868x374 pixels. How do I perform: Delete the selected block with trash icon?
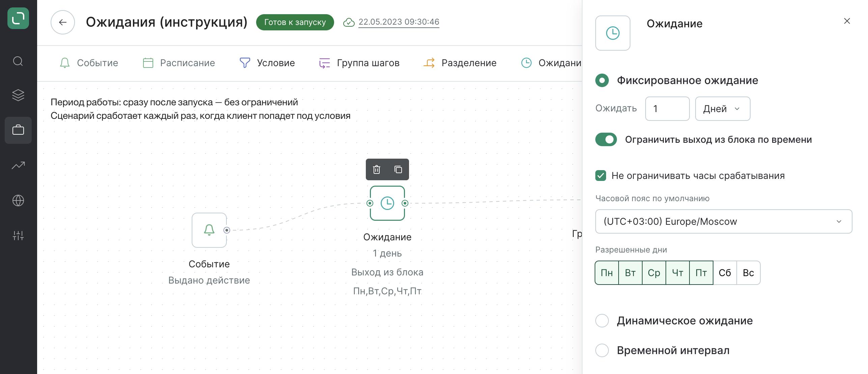pyautogui.click(x=377, y=169)
